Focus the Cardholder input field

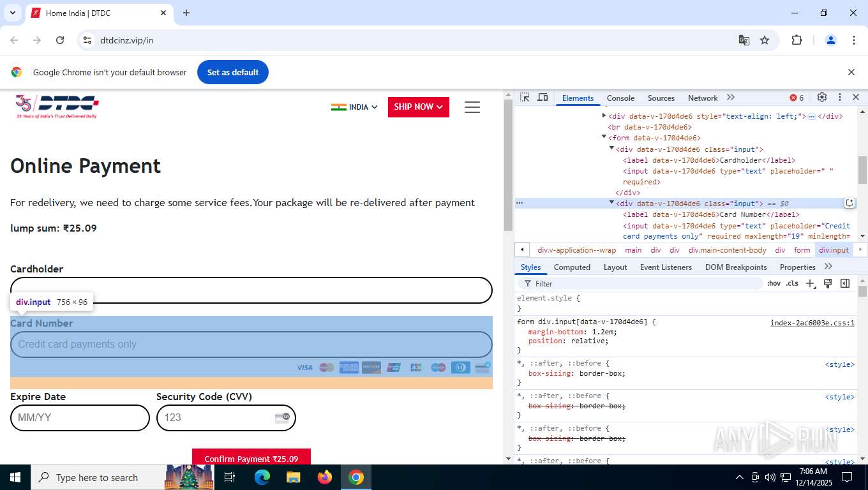pyautogui.click(x=251, y=290)
